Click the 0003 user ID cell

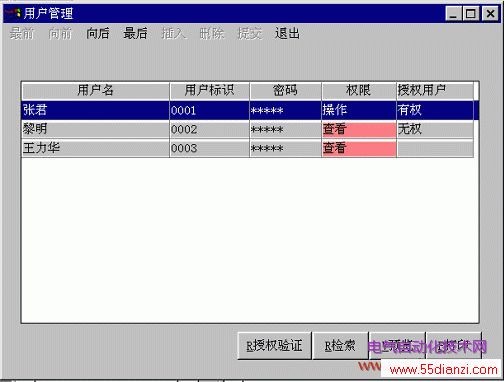pyautogui.click(x=209, y=148)
